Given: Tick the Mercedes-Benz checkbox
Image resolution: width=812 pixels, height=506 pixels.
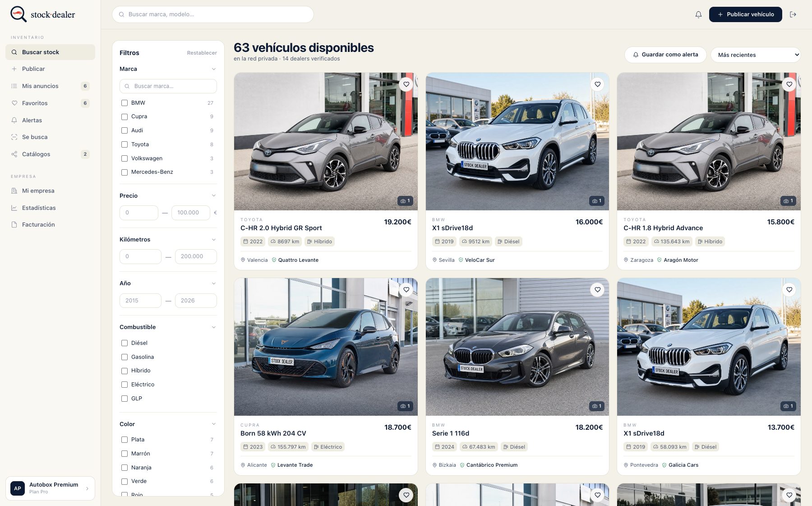Looking at the screenshot, I should click(125, 172).
